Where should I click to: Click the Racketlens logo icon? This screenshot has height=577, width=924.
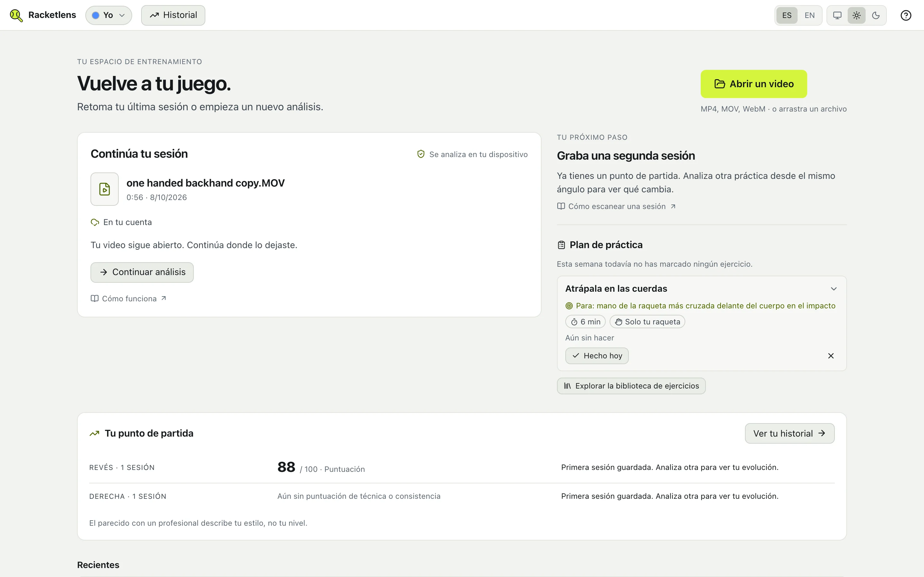(x=16, y=15)
